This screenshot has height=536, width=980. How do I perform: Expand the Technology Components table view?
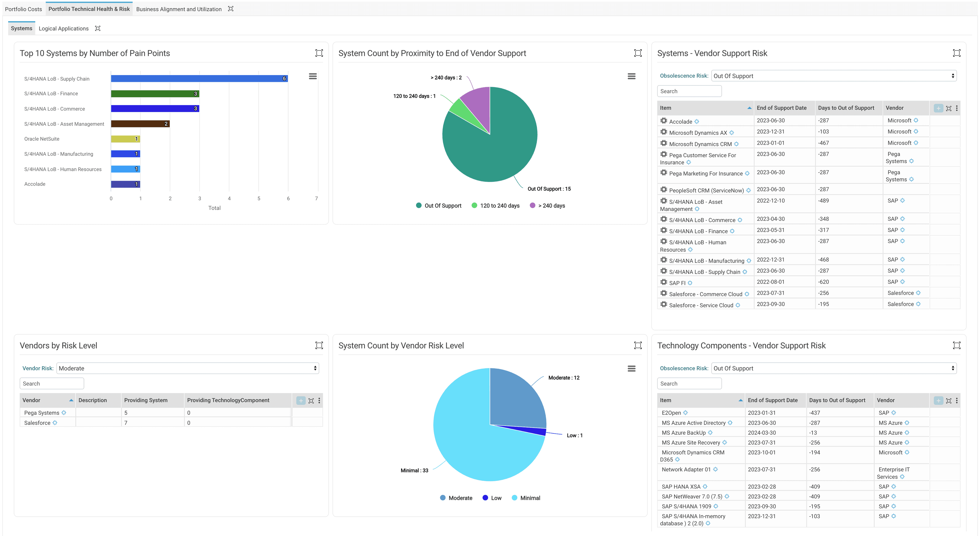(x=949, y=400)
